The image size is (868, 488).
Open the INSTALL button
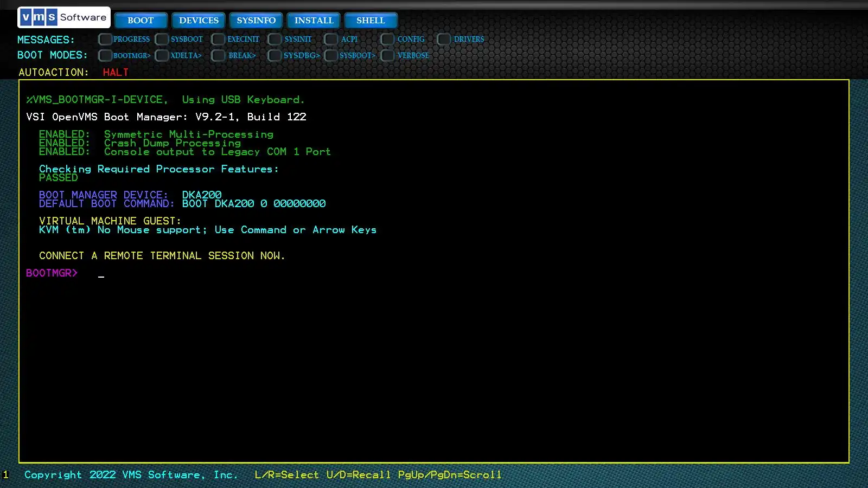(314, 21)
